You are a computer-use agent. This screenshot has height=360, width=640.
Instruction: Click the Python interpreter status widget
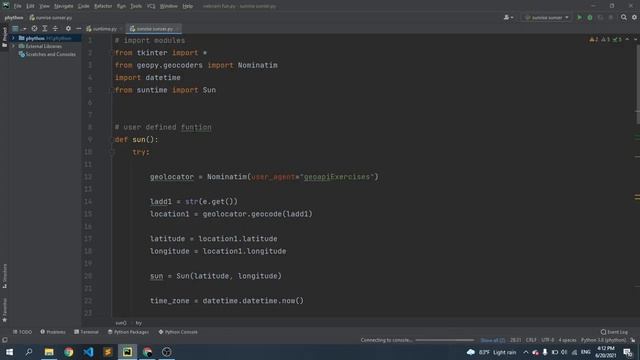pos(603,340)
